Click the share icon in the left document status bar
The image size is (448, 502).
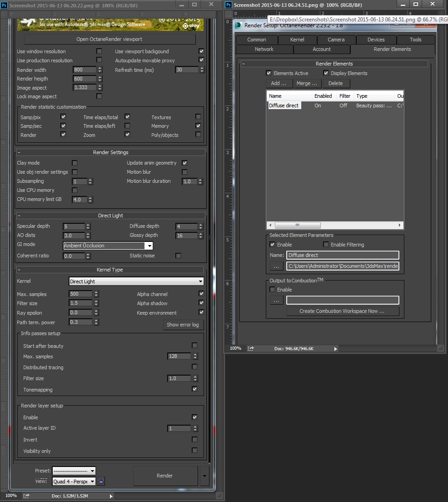click(x=26, y=496)
